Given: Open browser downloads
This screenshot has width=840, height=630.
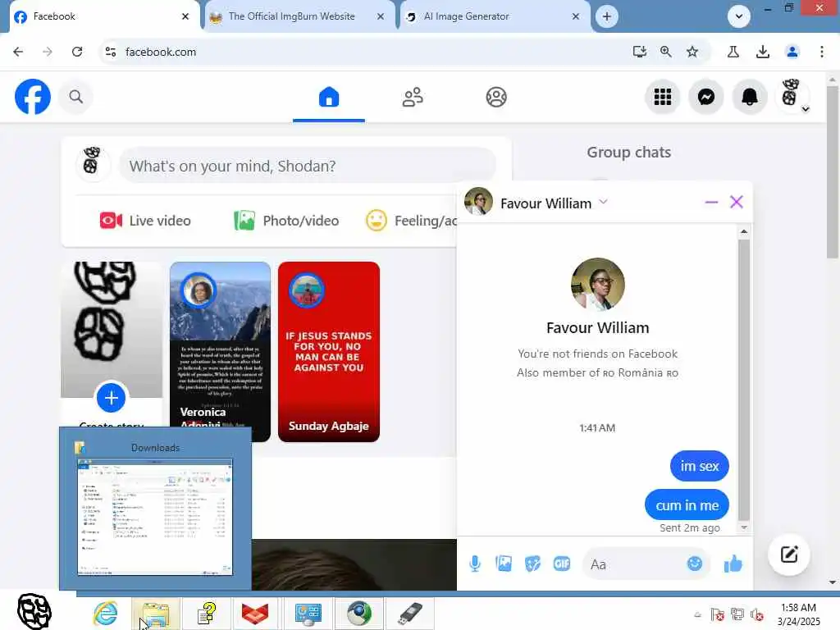Looking at the screenshot, I should [763, 52].
